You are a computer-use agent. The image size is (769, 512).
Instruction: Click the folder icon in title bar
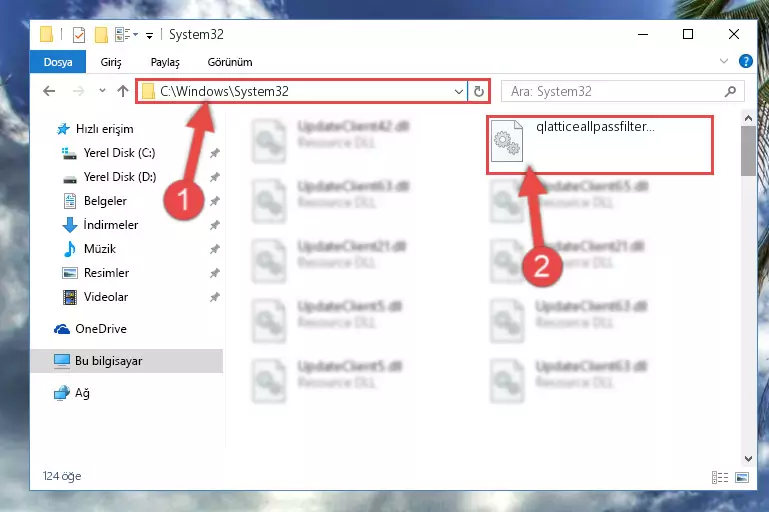tap(46, 34)
